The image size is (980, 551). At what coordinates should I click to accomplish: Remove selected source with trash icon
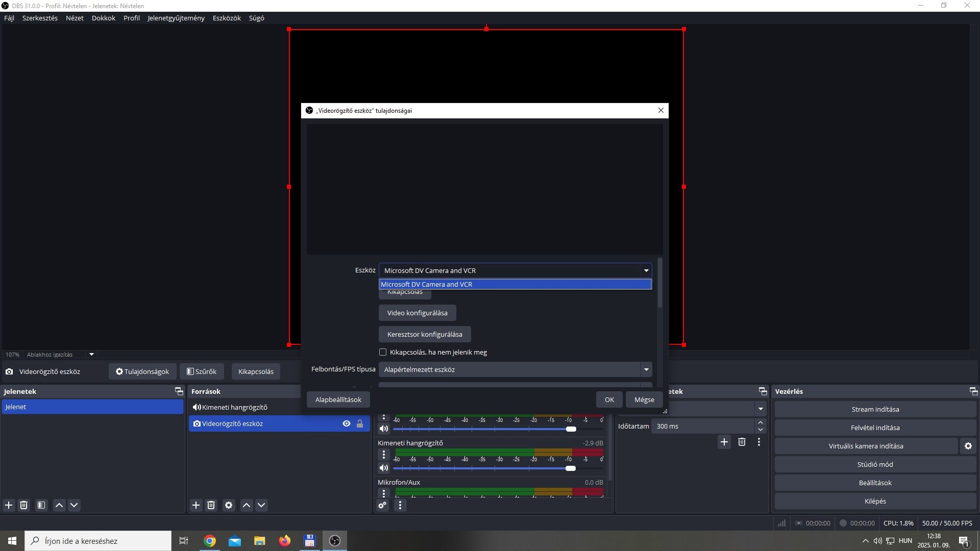click(x=211, y=505)
